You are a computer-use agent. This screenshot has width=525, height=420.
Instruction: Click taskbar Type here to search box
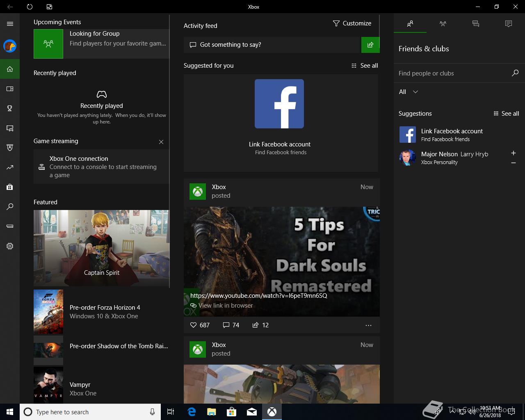pos(90,412)
